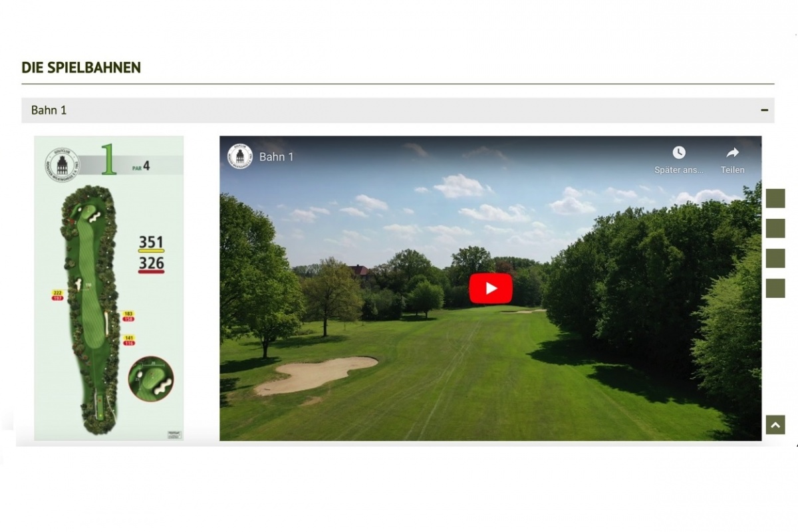This screenshot has height=532, width=798.
Task: Click the 326 red tee distance
Action: pos(151,265)
